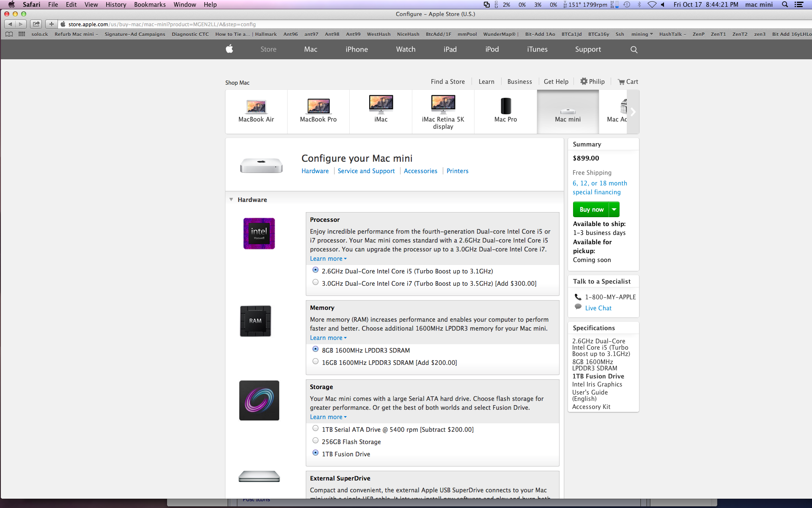Open the Buy now dropdown arrow
Screen dimensions: 812x508
click(x=614, y=210)
